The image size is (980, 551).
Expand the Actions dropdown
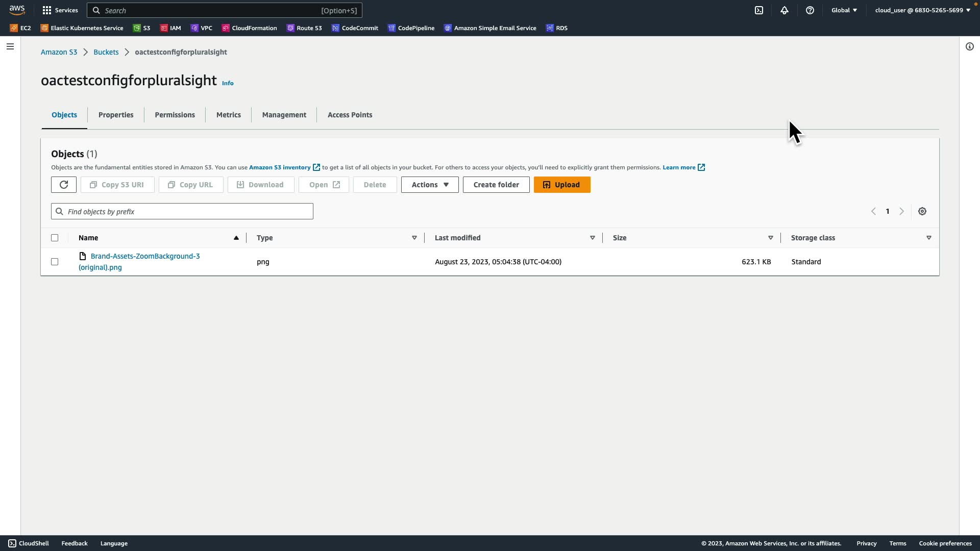pos(430,185)
